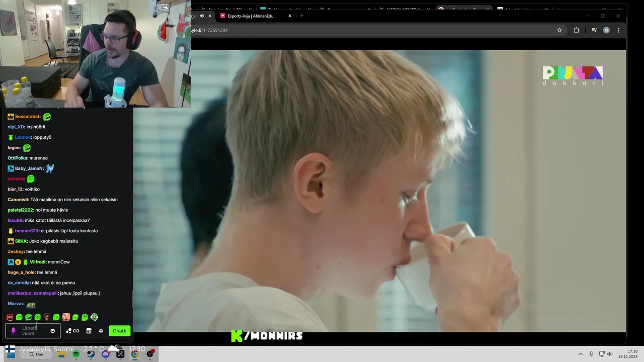Close the audio-playing browser tab
The image size is (644, 362).
click(x=210, y=16)
